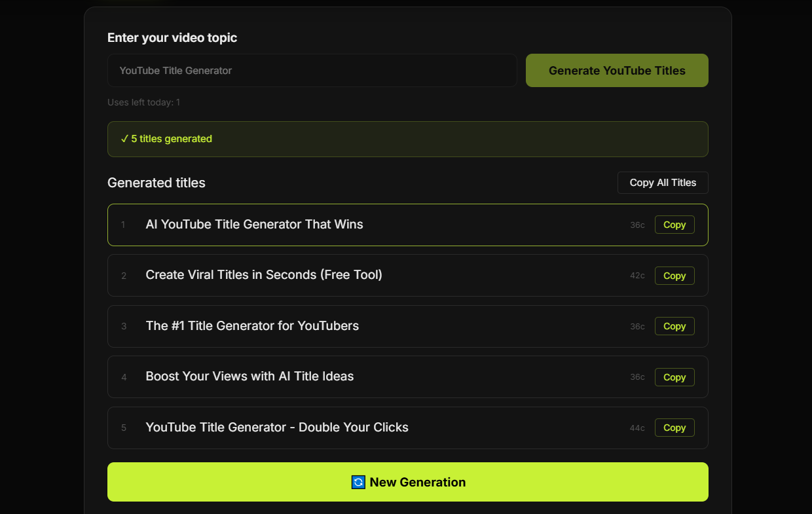
Task: Click the row number 5
Action: (x=124, y=428)
